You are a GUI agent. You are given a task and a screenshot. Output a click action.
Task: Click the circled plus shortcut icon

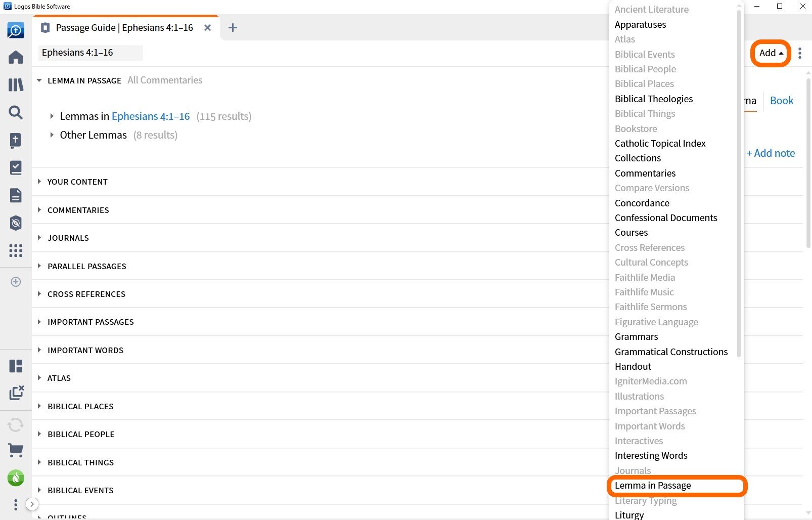coord(16,282)
